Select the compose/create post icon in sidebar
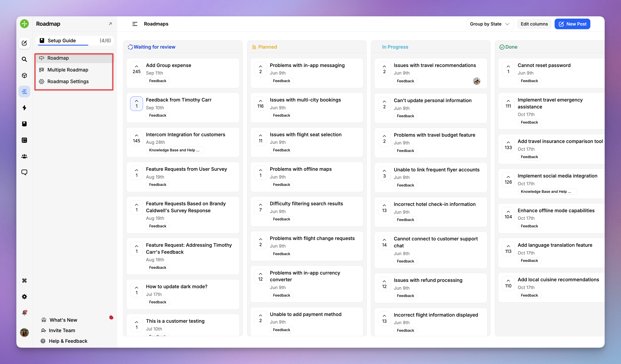The height and width of the screenshot is (364, 621). click(24, 43)
